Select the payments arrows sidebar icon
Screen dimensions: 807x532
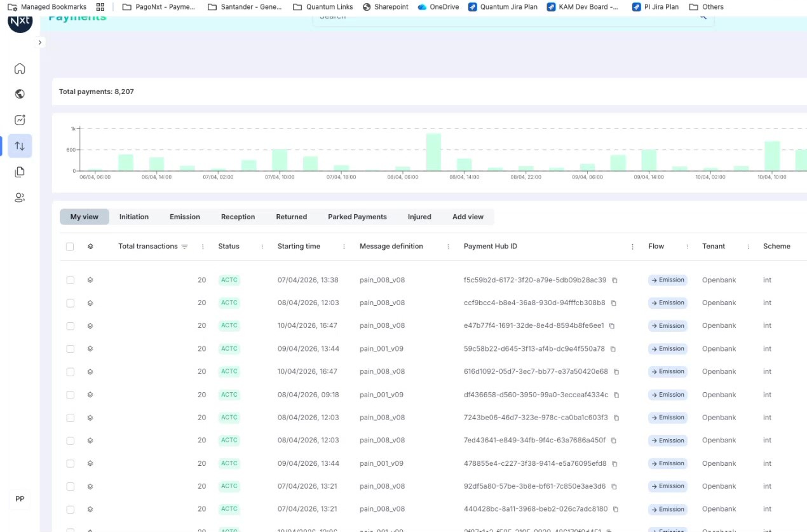[x=20, y=146]
